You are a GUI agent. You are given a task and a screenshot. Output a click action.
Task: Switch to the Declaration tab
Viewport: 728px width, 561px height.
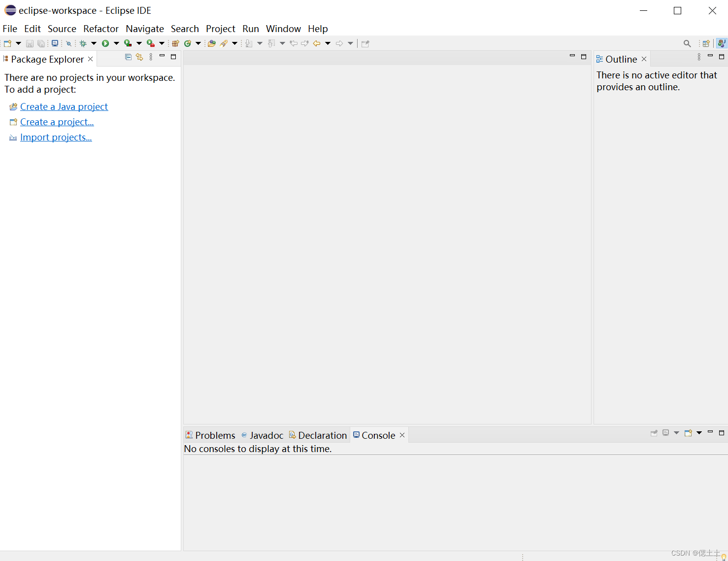[x=318, y=435]
